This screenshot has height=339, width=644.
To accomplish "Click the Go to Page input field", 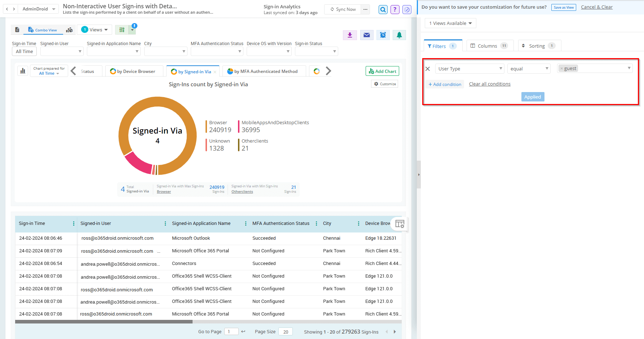I will (231, 331).
